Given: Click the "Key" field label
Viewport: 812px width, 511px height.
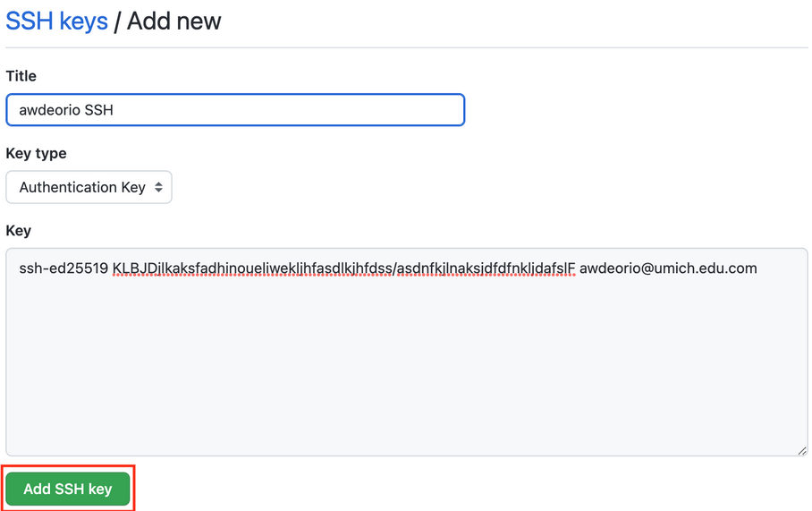Looking at the screenshot, I should coord(19,230).
